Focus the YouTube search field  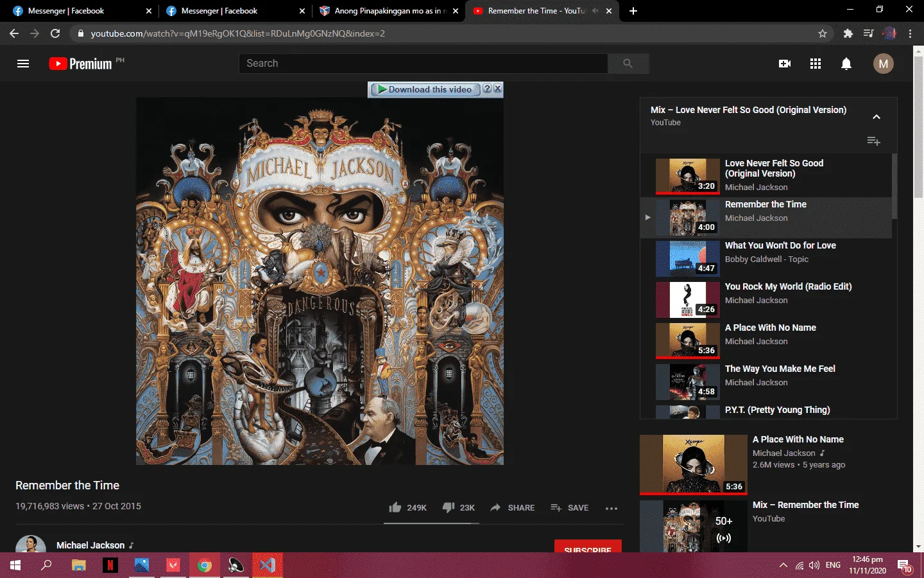(424, 64)
